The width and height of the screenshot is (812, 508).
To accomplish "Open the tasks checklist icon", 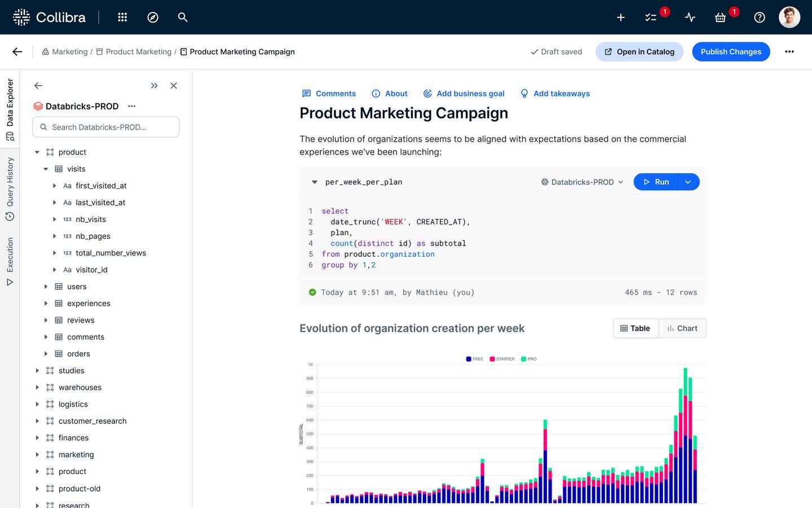I will click(651, 17).
